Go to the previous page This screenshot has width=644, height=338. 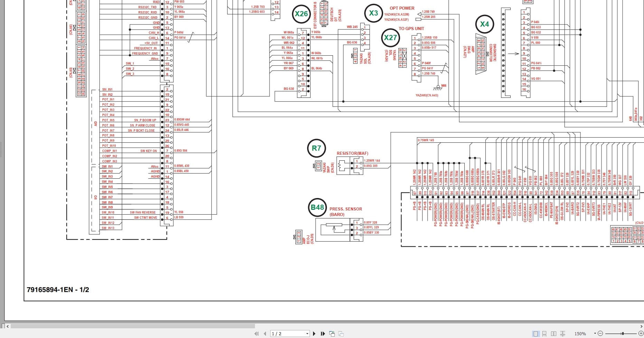(265, 334)
